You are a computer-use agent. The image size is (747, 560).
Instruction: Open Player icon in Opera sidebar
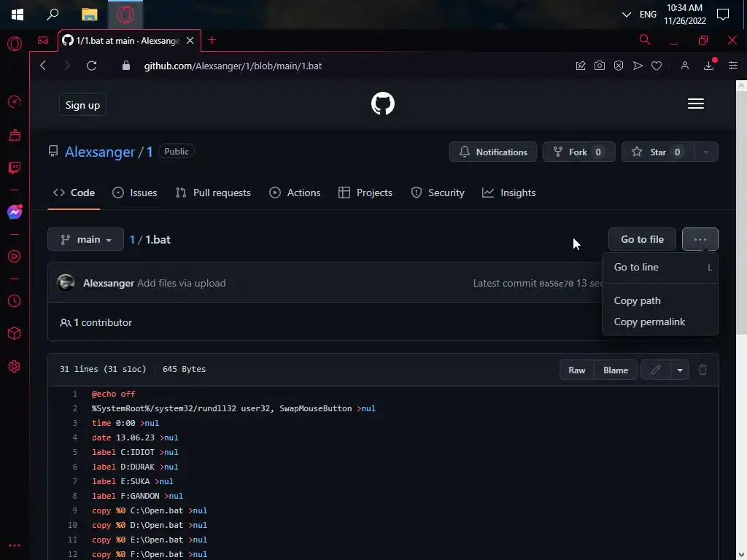15,256
